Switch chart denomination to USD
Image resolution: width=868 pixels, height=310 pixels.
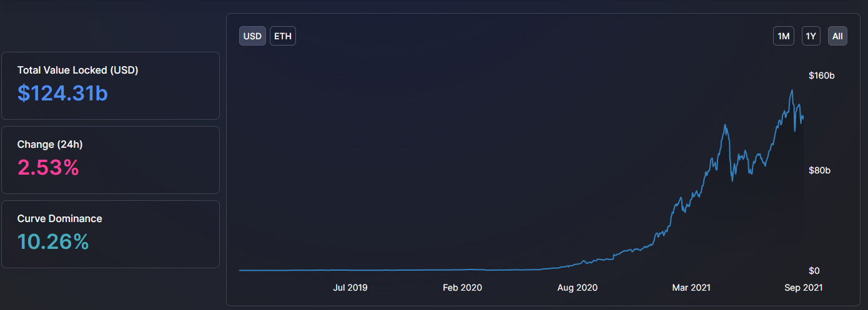[252, 36]
